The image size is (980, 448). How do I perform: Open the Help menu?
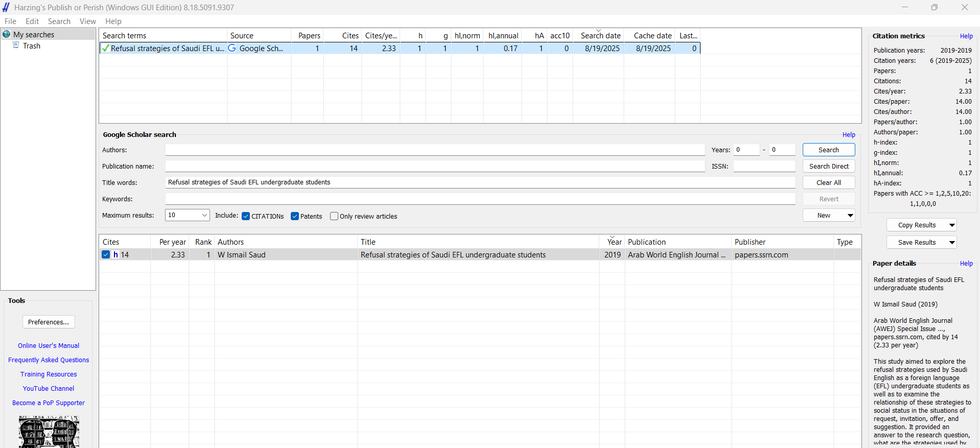pyautogui.click(x=113, y=21)
